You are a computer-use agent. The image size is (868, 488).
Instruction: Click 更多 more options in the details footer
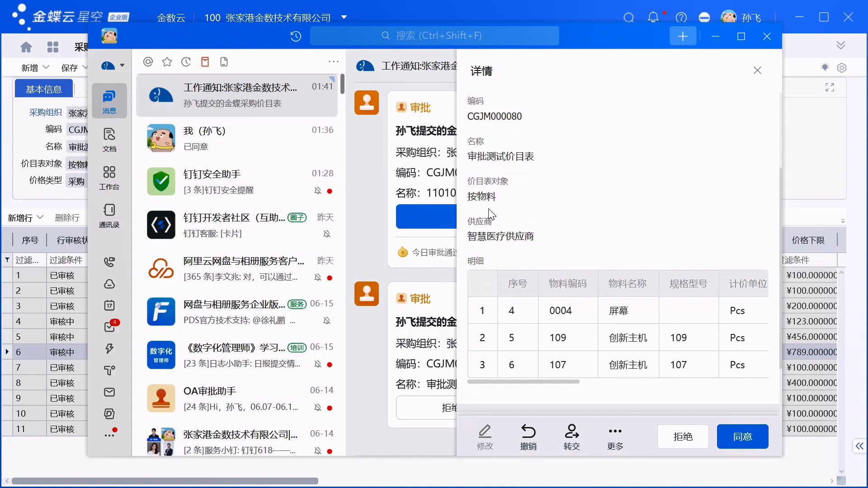[615, 436]
